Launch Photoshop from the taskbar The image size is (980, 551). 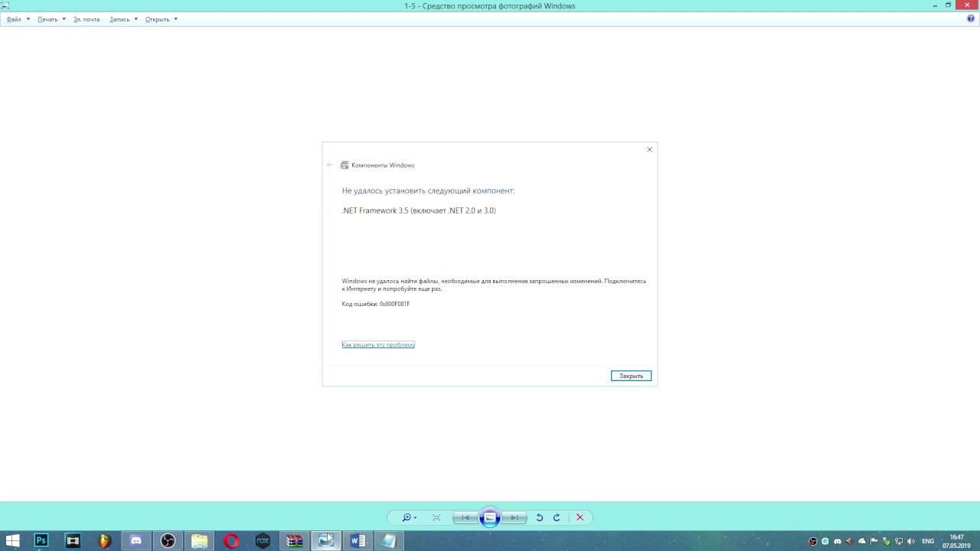[x=41, y=541]
